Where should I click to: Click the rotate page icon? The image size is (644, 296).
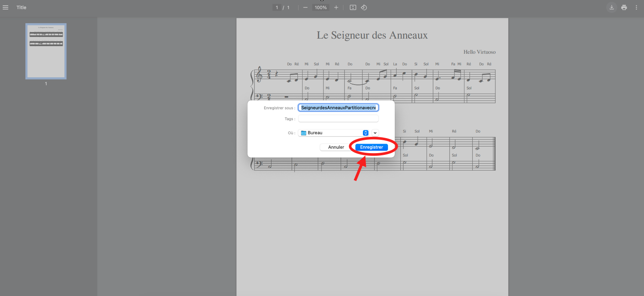(x=364, y=7)
